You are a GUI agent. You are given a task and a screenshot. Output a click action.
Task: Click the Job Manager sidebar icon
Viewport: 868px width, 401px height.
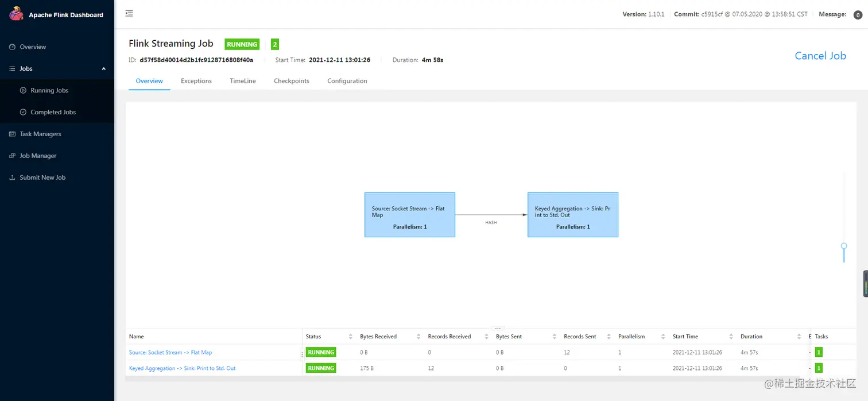pos(12,156)
